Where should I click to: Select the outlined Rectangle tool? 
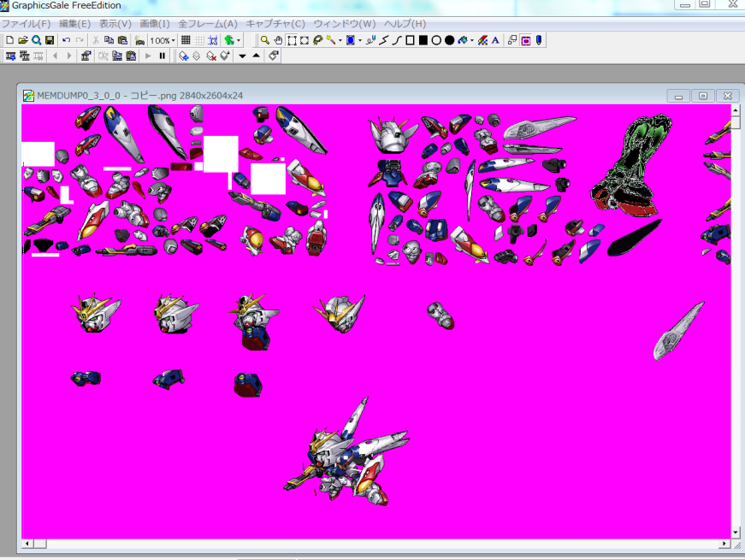click(410, 40)
